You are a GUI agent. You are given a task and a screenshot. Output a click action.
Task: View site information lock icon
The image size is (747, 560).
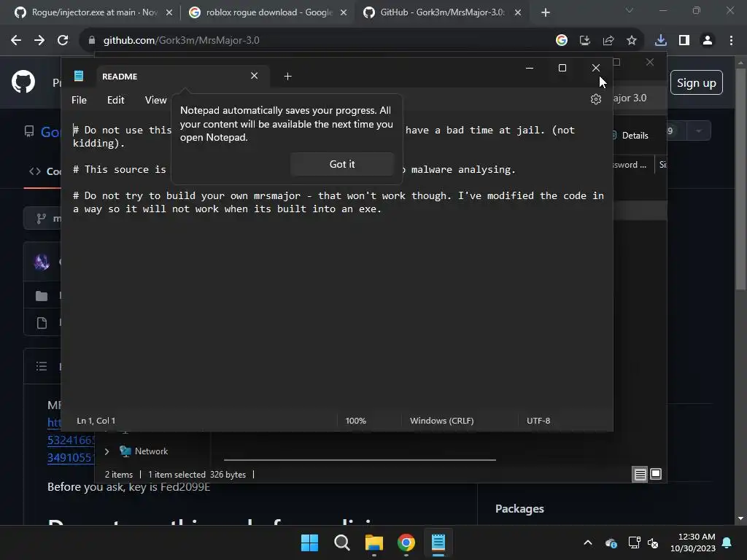pyautogui.click(x=92, y=41)
